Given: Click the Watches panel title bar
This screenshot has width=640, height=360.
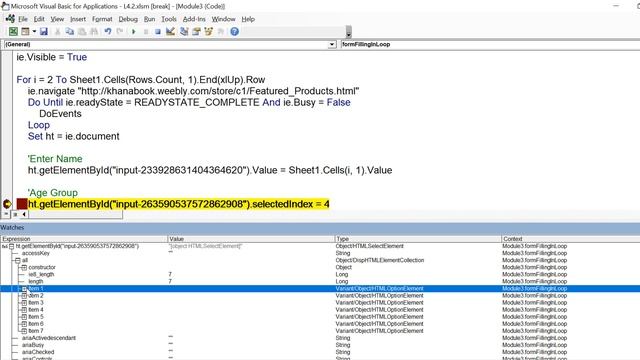Looking at the screenshot, I should (320, 228).
